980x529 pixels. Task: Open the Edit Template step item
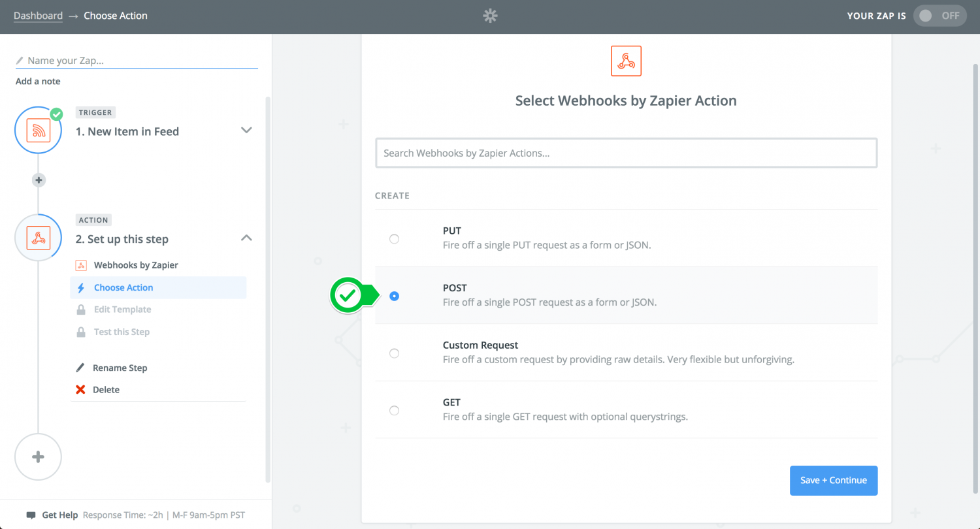pyautogui.click(x=122, y=310)
